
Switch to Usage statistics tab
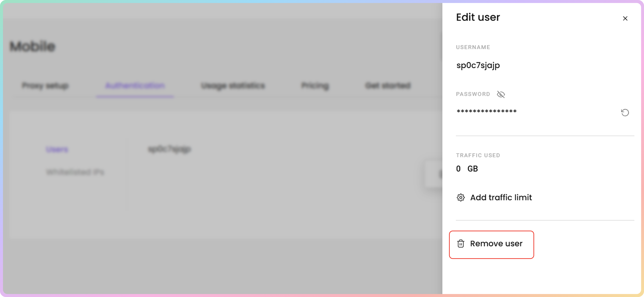(x=233, y=86)
